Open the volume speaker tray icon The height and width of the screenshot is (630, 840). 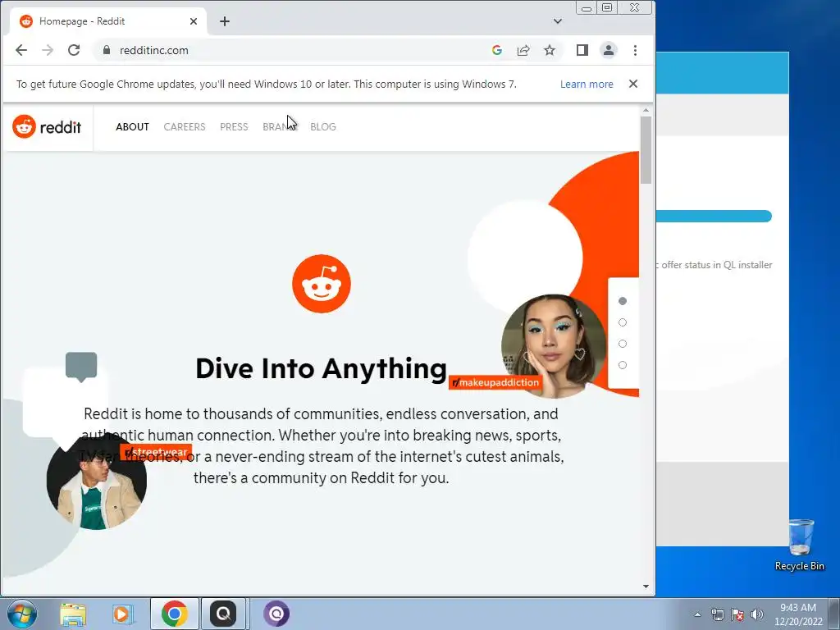point(757,614)
